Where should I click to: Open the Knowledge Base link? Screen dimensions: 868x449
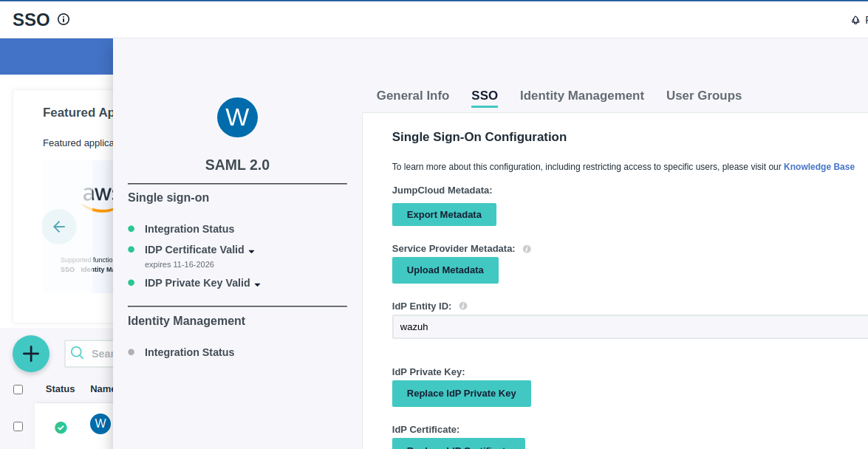(x=819, y=167)
